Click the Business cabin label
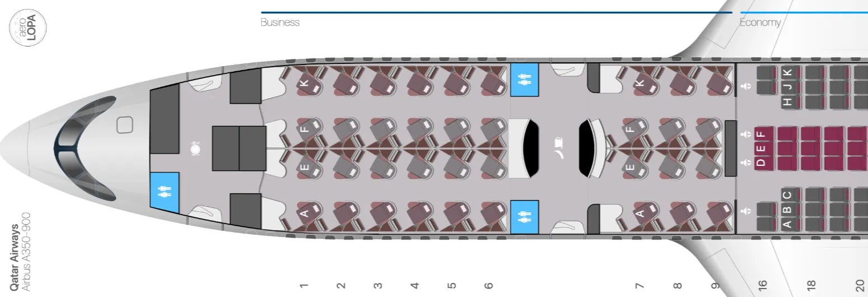This screenshot has width=868, height=297. (x=280, y=22)
